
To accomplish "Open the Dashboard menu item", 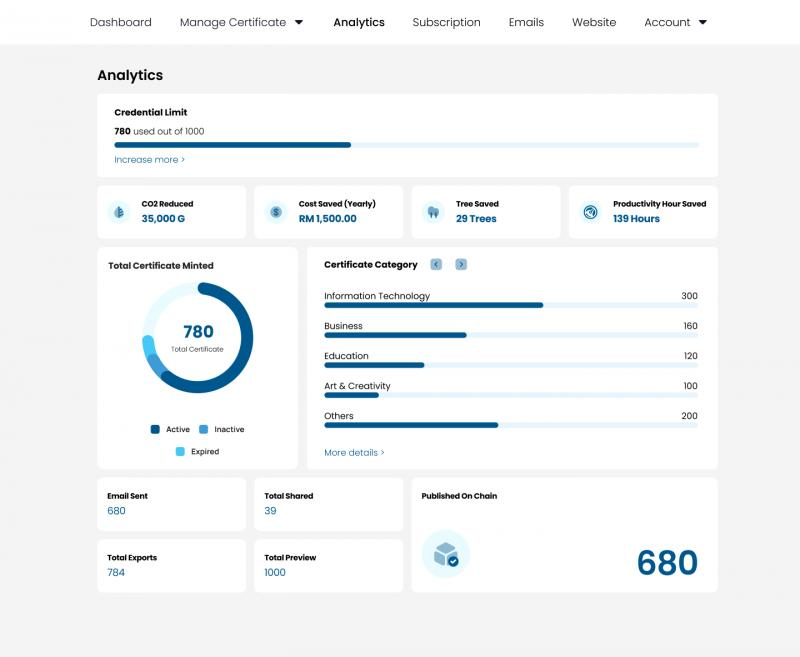I will (121, 22).
